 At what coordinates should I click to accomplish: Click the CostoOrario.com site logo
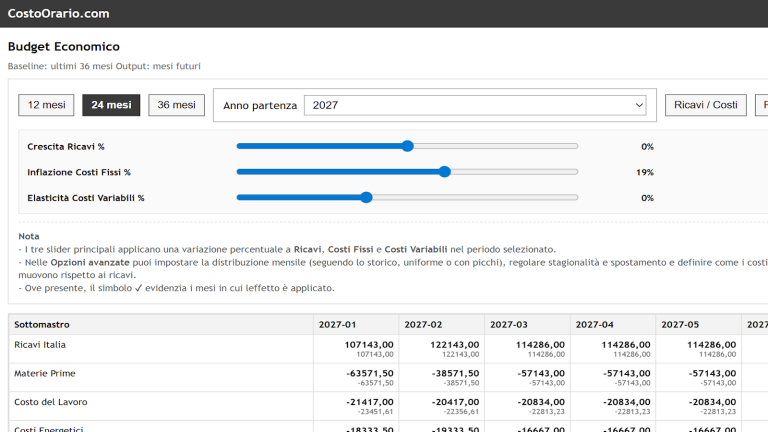[58, 14]
